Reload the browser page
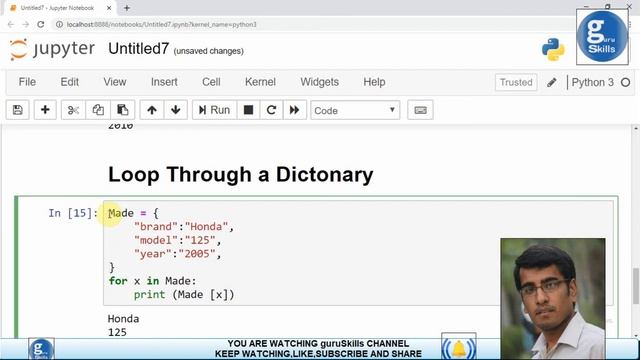 click(40, 24)
